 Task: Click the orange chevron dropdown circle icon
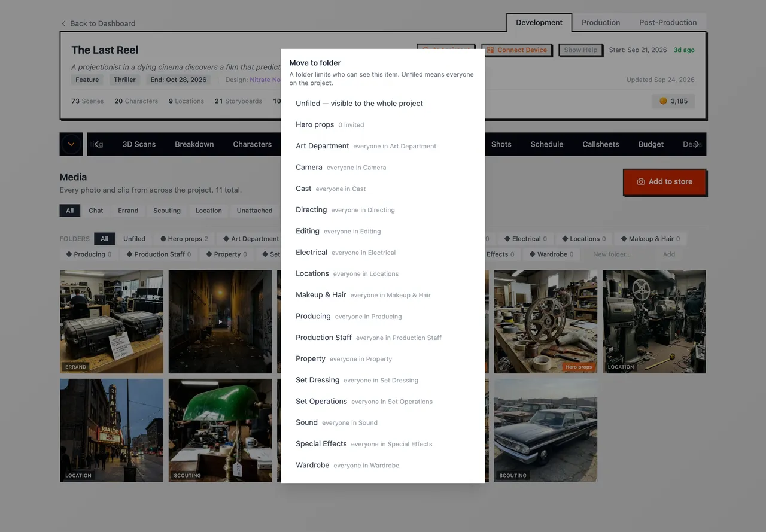point(71,144)
